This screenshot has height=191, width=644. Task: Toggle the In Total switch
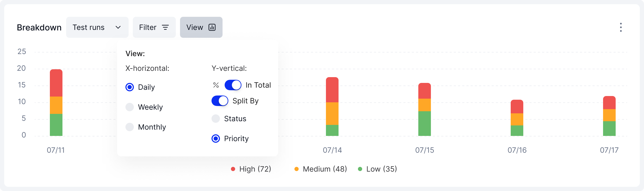[x=233, y=85]
